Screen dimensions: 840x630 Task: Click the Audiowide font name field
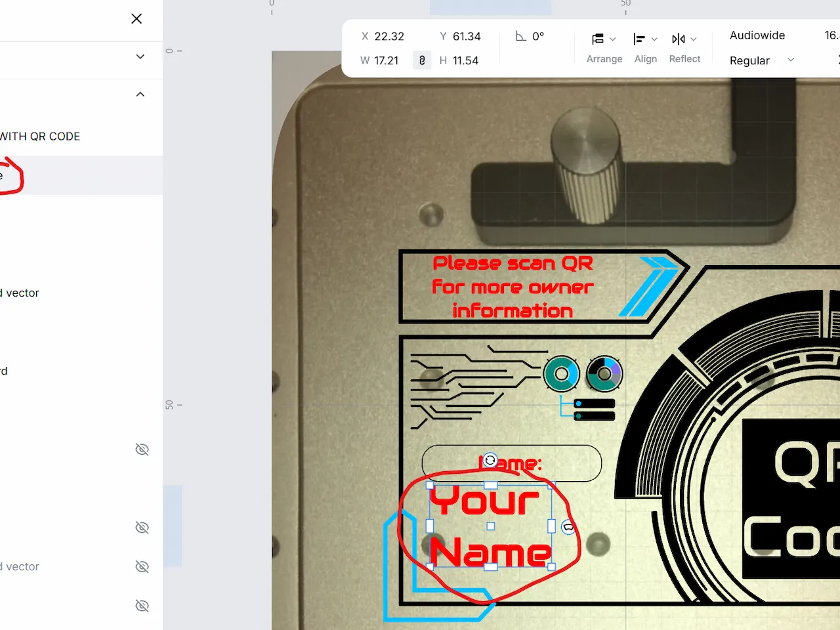757,35
